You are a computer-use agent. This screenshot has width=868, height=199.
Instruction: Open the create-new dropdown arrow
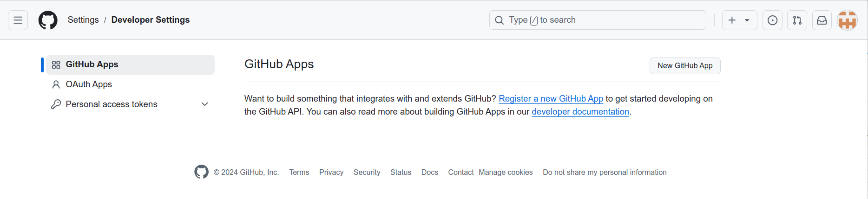(x=747, y=20)
